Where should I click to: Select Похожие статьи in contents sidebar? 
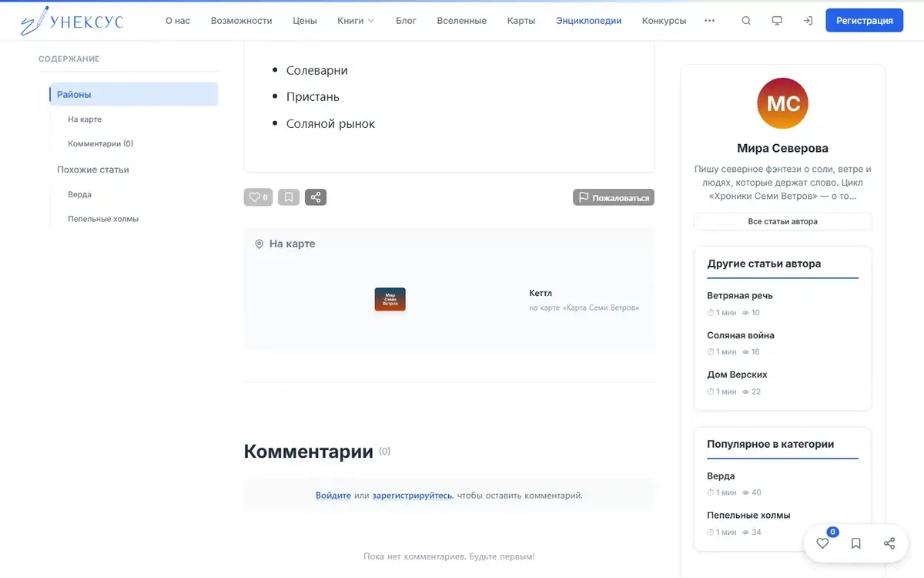click(93, 170)
